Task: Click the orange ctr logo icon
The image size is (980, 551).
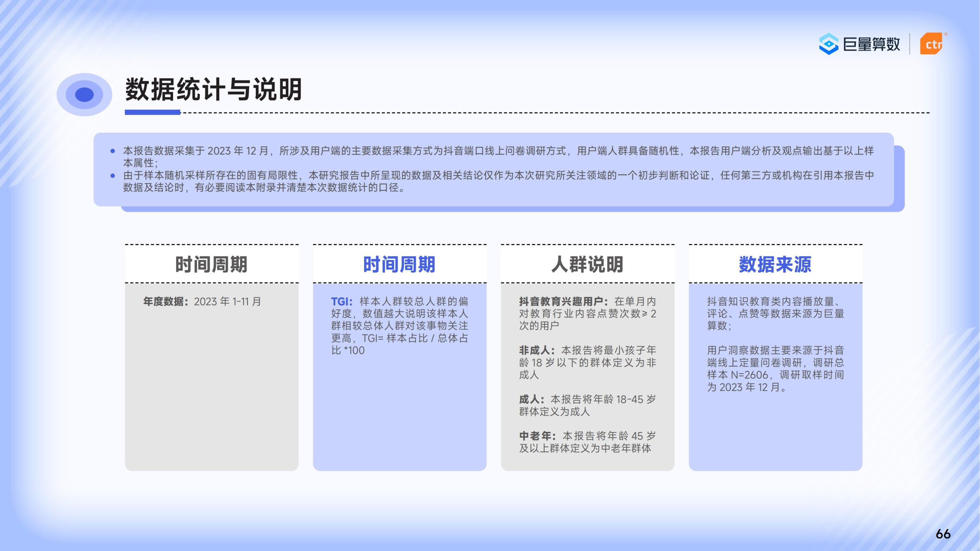Action: pos(932,44)
